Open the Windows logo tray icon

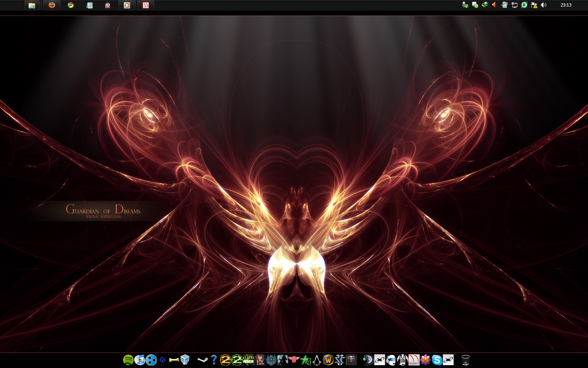505,5
